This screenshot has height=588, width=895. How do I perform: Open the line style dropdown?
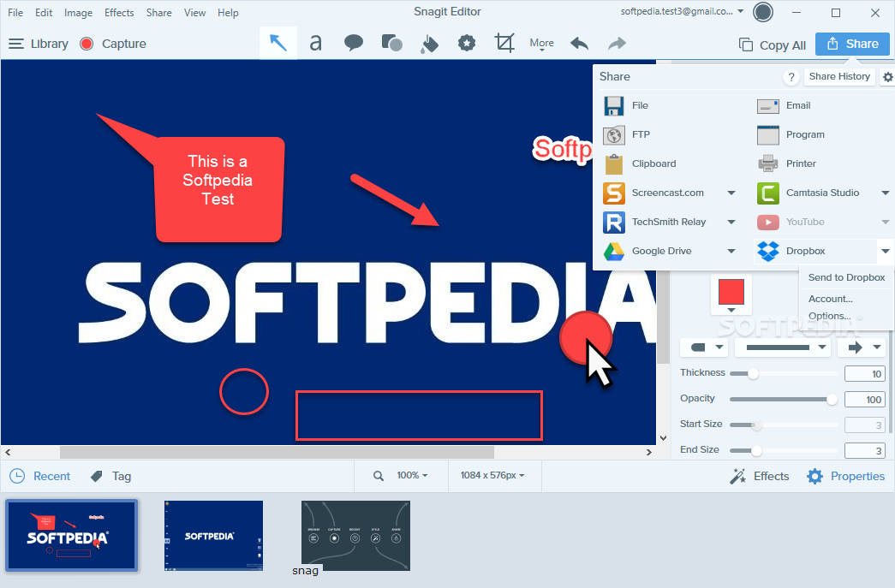[x=782, y=347]
